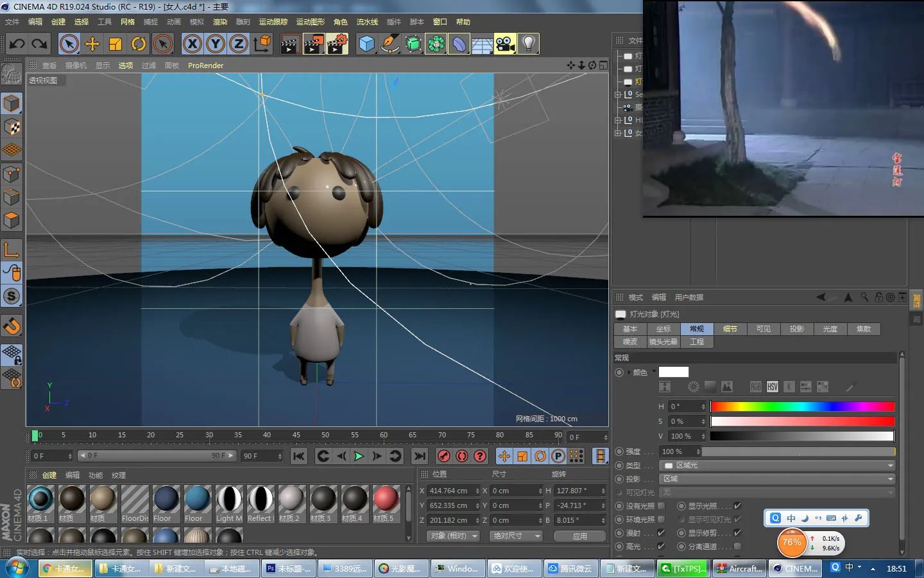Click the 应用 button
The width and height of the screenshot is (924, 578).
tap(580, 536)
